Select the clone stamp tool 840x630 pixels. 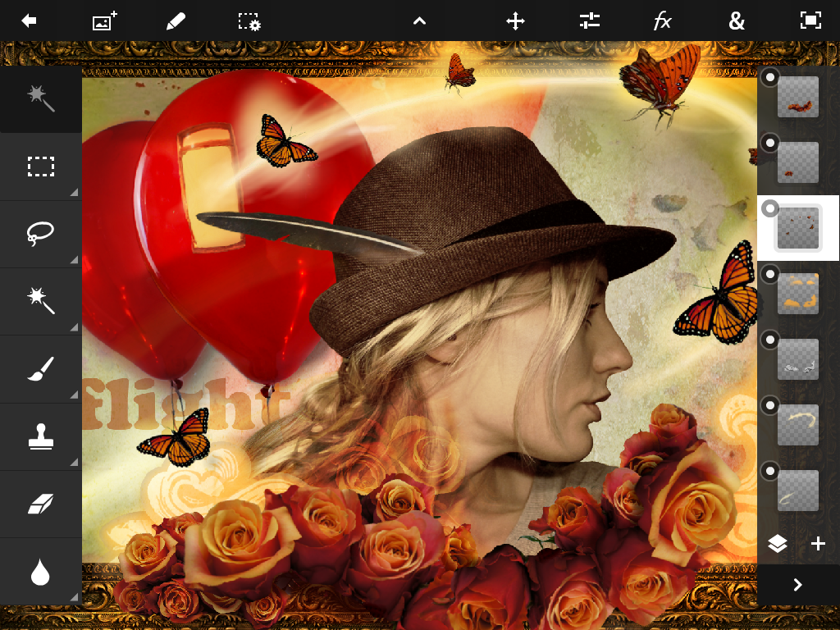pos(40,436)
